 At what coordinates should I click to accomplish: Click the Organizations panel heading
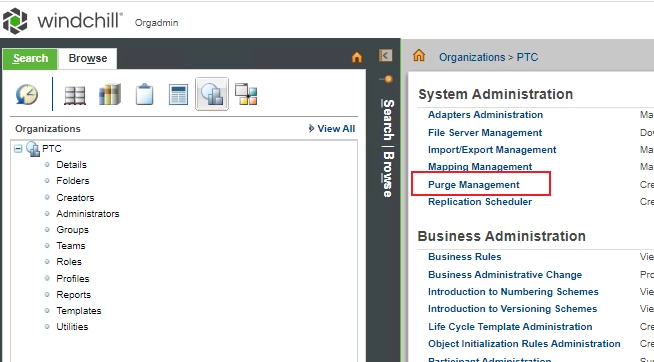48,128
